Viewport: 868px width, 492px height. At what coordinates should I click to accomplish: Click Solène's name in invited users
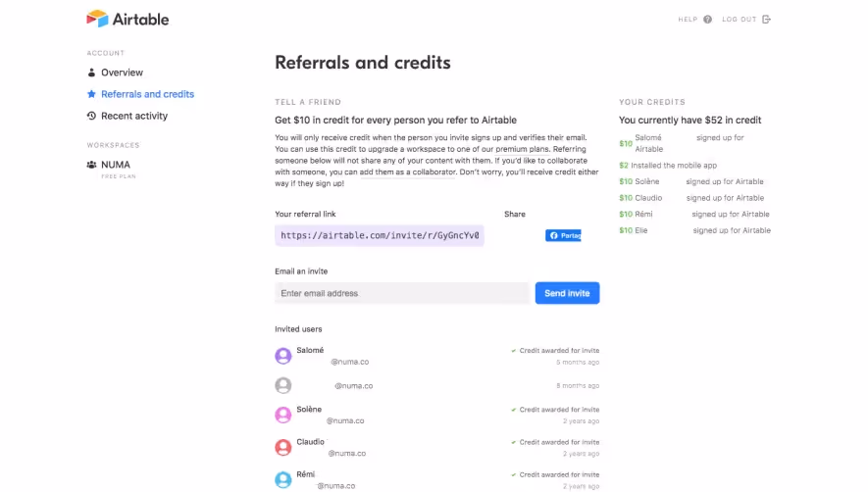coord(309,409)
